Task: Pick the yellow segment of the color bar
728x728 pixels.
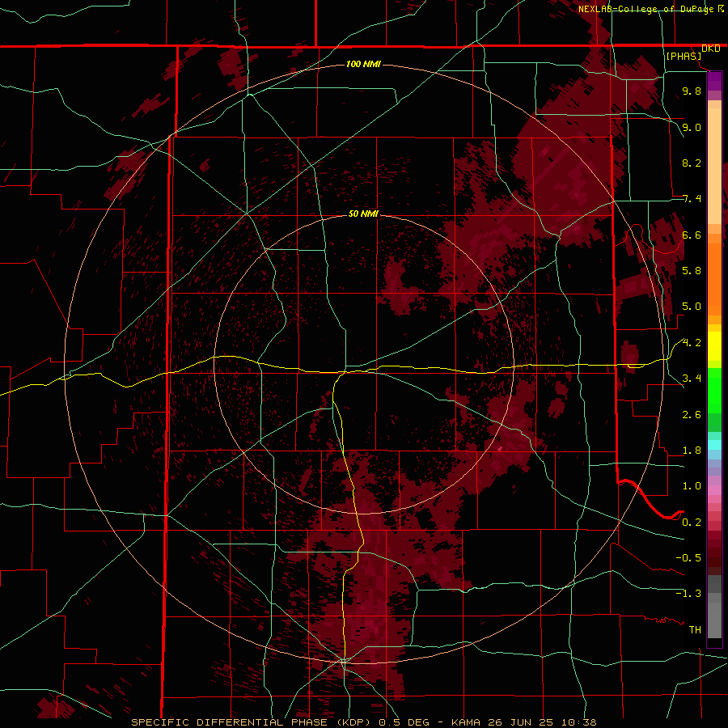Action: pyautogui.click(x=714, y=346)
